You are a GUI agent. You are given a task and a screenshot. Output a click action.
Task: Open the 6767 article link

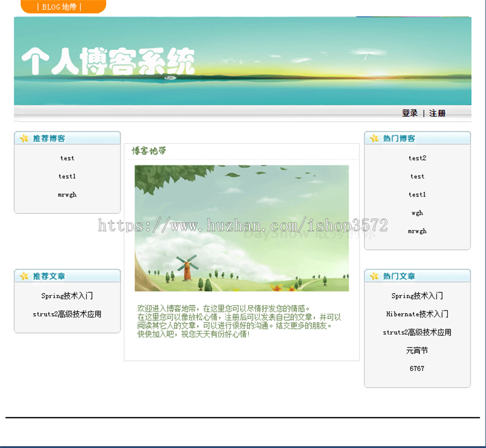tap(417, 369)
